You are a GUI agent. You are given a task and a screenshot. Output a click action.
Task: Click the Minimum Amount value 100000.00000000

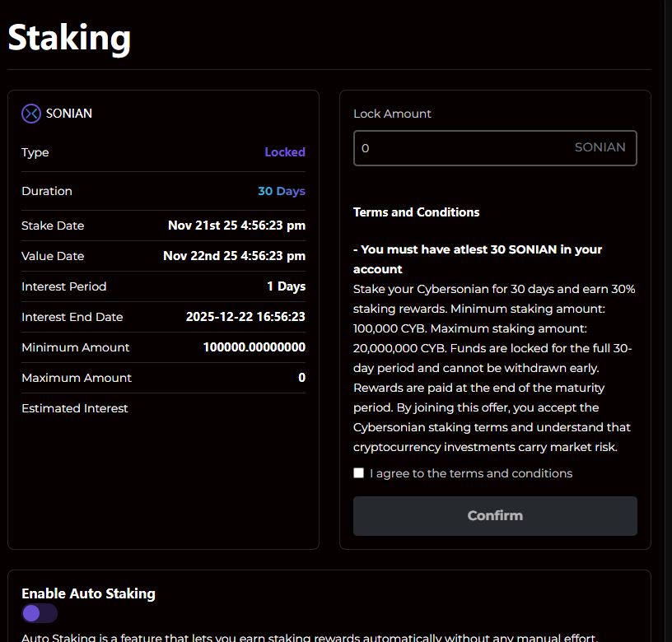tap(254, 347)
